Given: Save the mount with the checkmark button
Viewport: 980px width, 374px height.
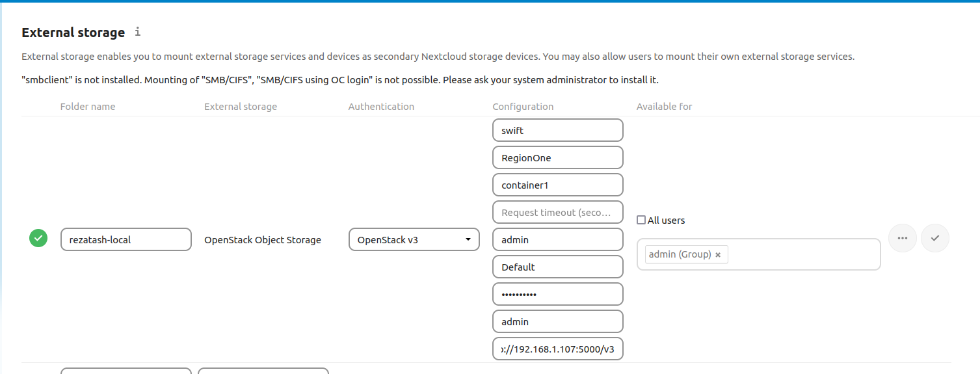Looking at the screenshot, I should pyautogui.click(x=935, y=238).
